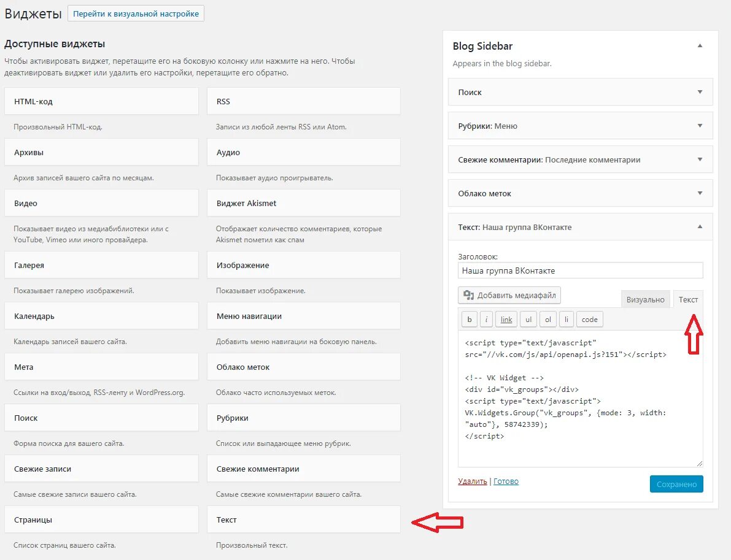Viewport: 731px width, 560px height.
Task: Switch to the Текст editor tab
Action: click(688, 299)
